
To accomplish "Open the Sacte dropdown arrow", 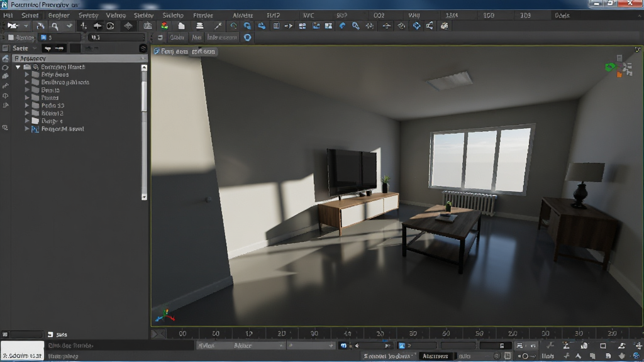I will [35, 48].
